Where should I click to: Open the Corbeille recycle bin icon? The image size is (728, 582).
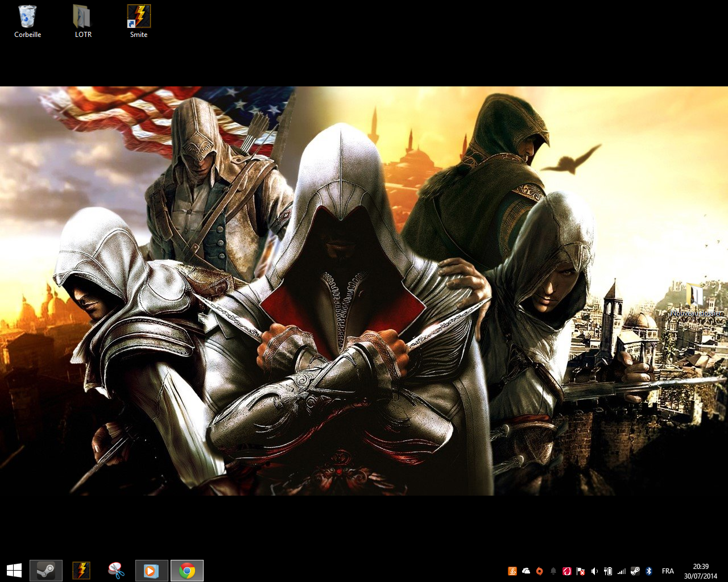pyautogui.click(x=27, y=22)
